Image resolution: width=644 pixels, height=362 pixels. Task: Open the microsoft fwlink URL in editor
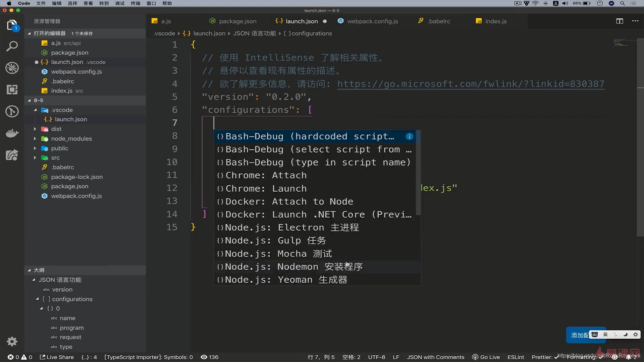point(471,84)
